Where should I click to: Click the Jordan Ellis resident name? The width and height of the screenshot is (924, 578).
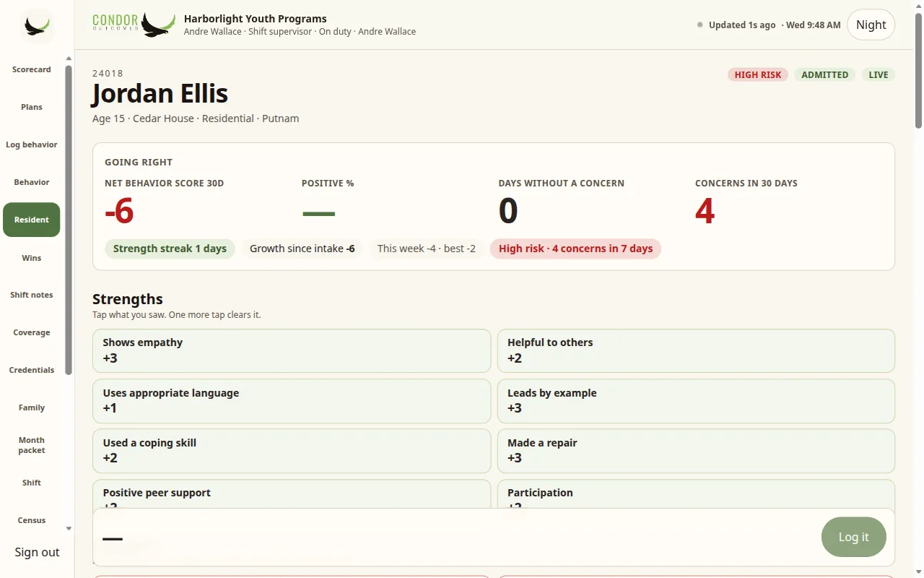[x=160, y=93]
